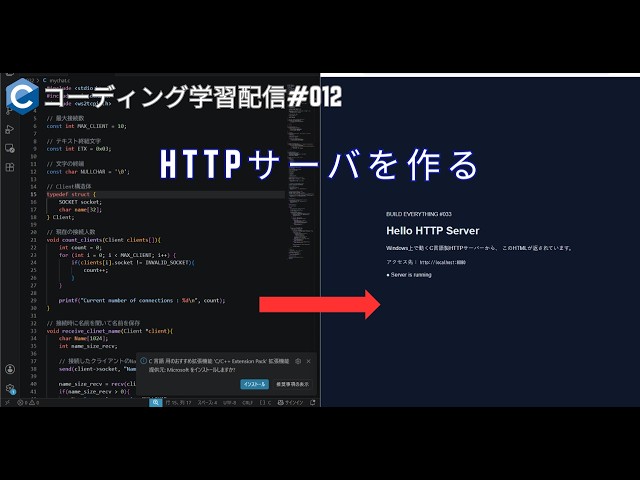Click the void receive_clinet_name function line

point(109,331)
